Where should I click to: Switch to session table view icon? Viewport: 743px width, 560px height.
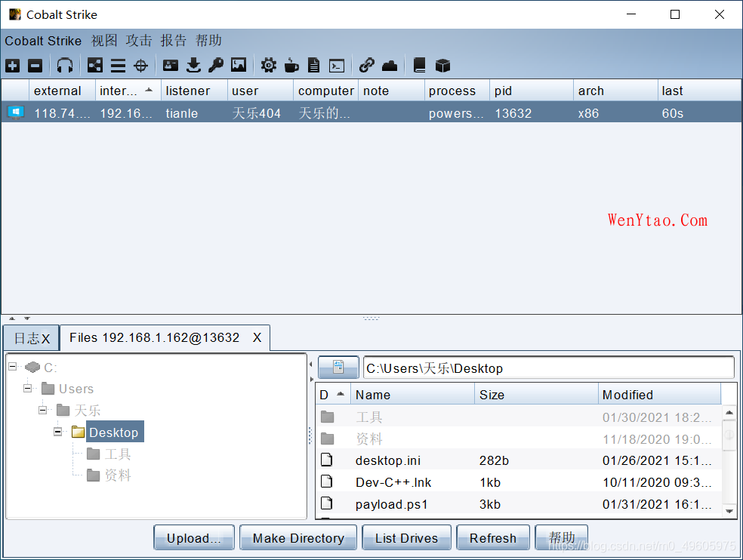coord(118,66)
